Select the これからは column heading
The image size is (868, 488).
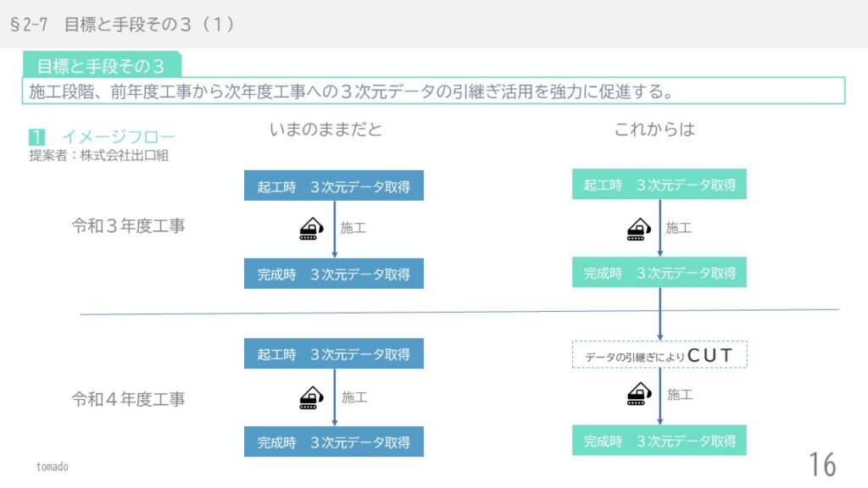pos(654,130)
